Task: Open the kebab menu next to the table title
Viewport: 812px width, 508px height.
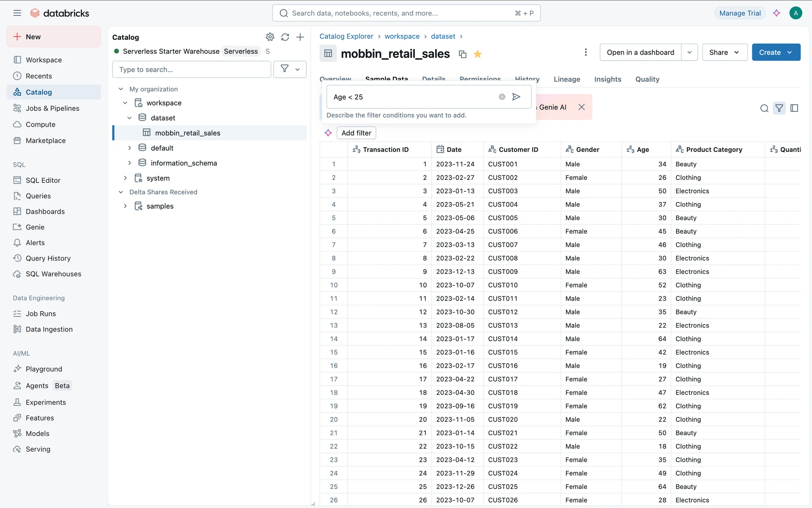Action: tap(585, 52)
